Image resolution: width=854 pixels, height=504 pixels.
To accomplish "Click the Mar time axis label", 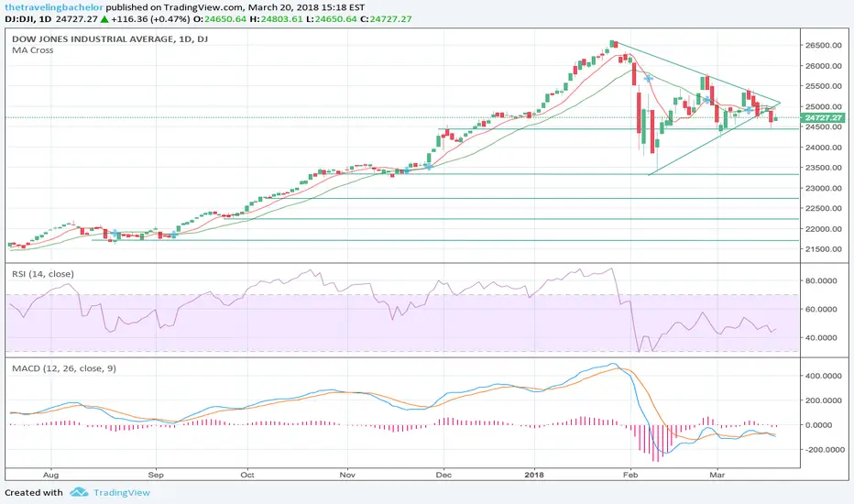I will tap(717, 475).
